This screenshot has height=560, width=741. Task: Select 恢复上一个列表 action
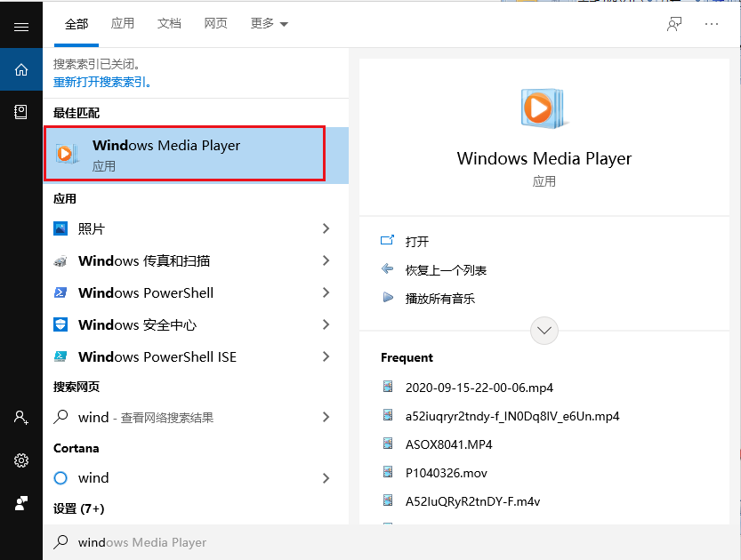click(x=446, y=270)
